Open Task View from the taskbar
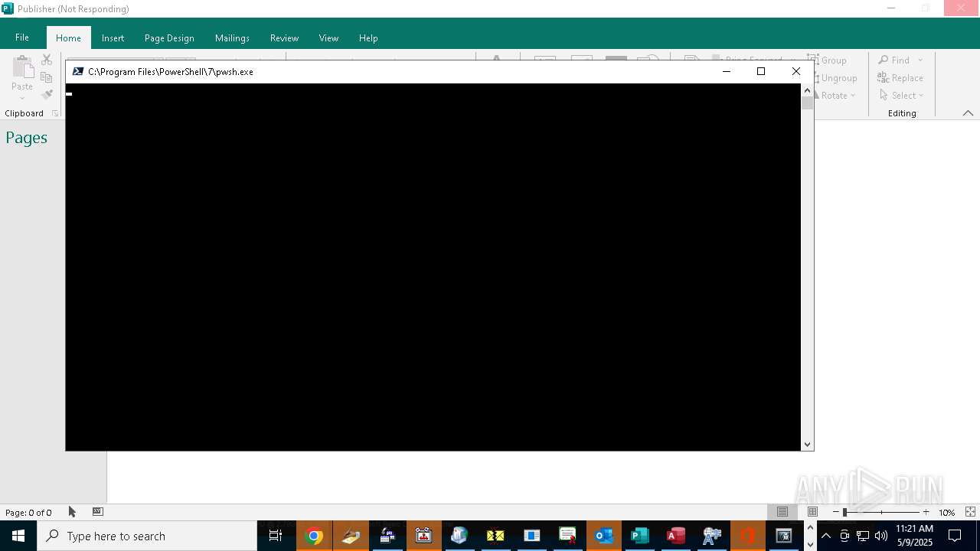This screenshot has width=980, height=551. point(276,536)
